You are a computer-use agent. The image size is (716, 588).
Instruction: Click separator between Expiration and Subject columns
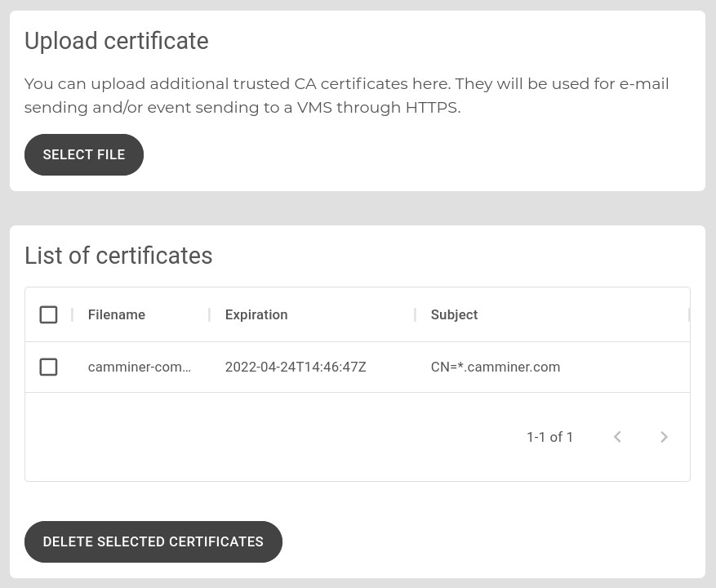[415, 314]
